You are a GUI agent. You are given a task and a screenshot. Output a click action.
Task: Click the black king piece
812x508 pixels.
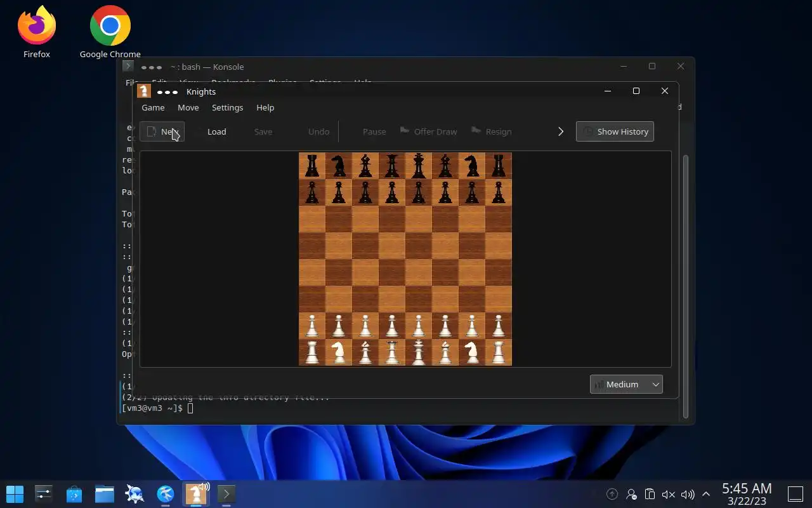point(419,166)
